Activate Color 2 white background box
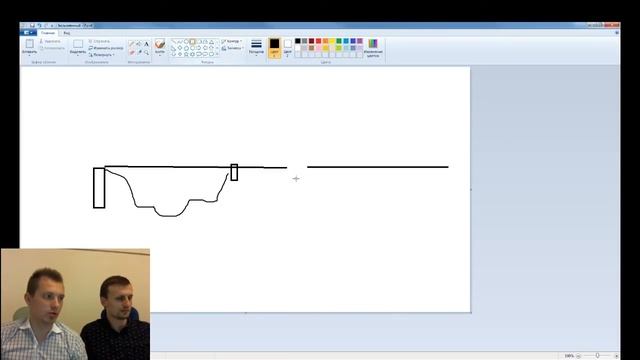The height and width of the screenshot is (360, 640). click(288, 48)
